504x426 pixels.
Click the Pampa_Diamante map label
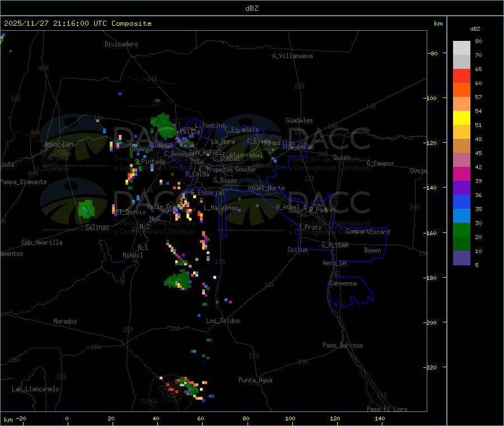tap(24, 182)
